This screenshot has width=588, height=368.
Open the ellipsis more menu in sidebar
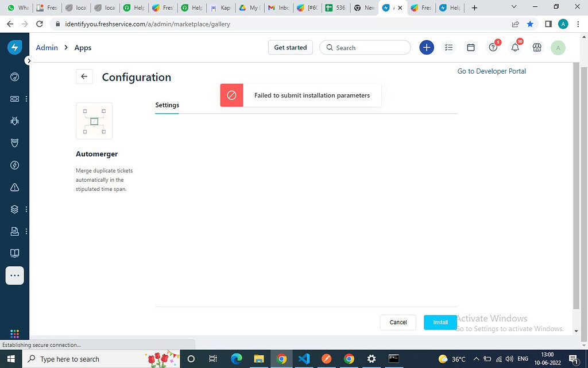(x=14, y=275)
